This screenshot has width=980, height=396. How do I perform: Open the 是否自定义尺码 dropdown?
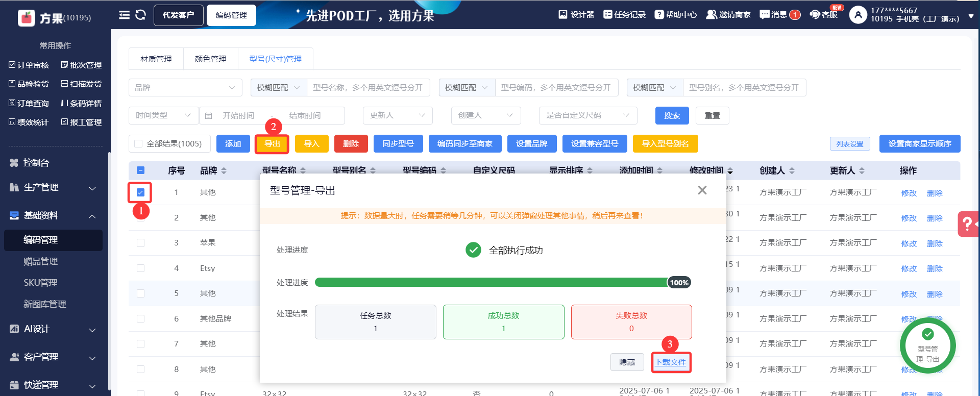click(x=588, y=116)
